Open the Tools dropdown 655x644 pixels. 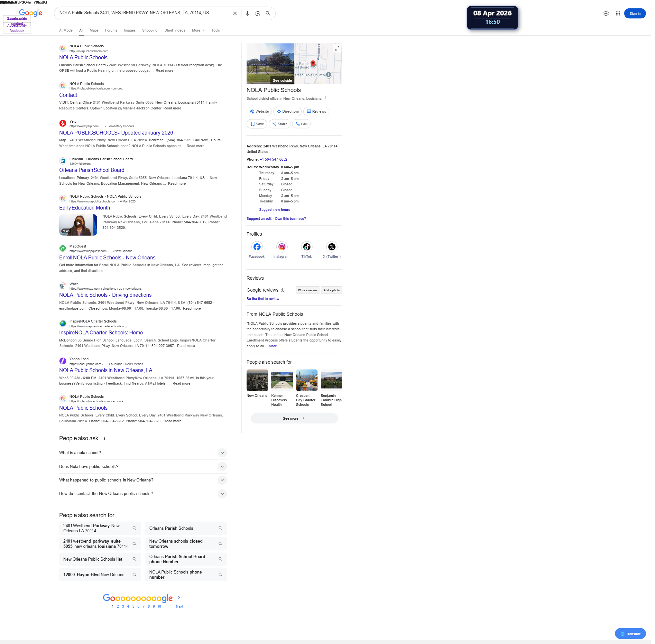click(x=217, y=31)
